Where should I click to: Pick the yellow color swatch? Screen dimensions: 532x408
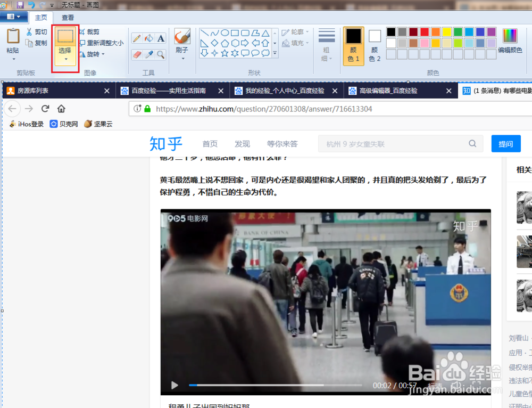pyautogui.click(x=447, y=32)
